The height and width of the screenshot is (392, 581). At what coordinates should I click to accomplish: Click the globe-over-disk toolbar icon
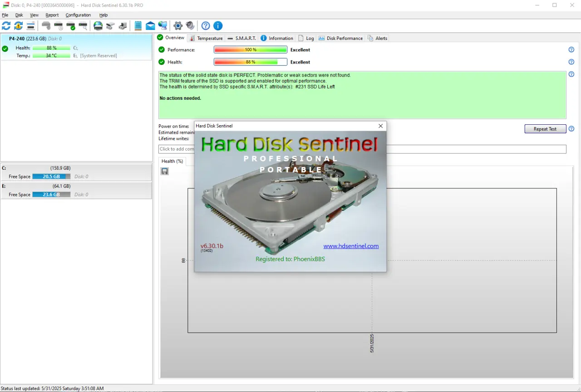click(98, 25)
